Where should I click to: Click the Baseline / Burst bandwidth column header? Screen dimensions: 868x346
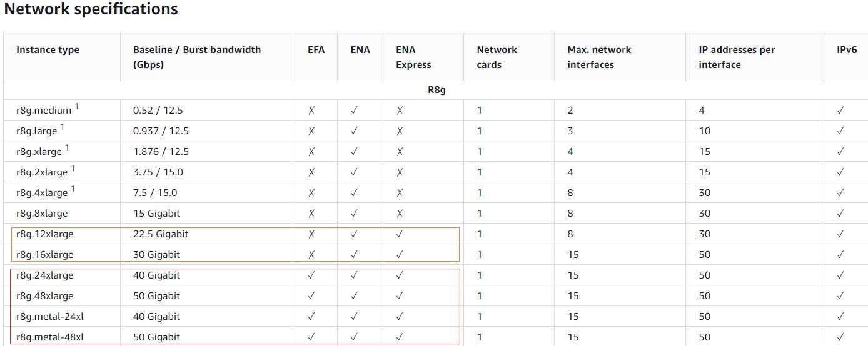(x=197, y=57)
